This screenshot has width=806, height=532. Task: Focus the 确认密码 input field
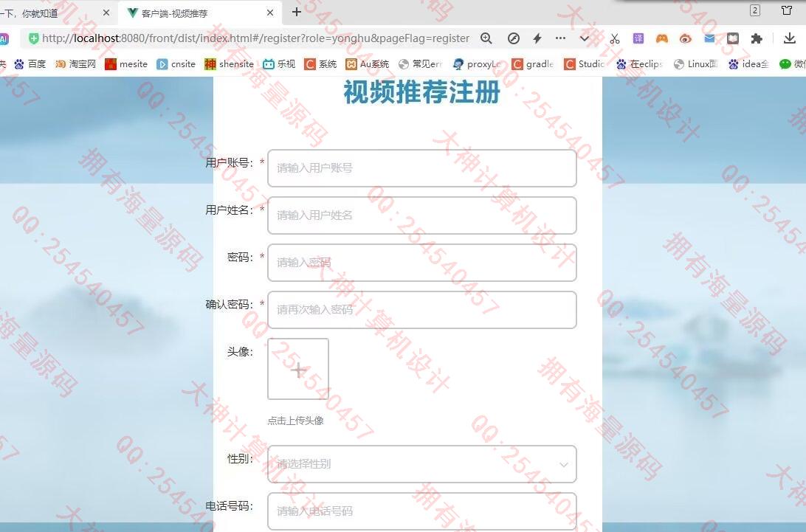[x=422, y=310]
